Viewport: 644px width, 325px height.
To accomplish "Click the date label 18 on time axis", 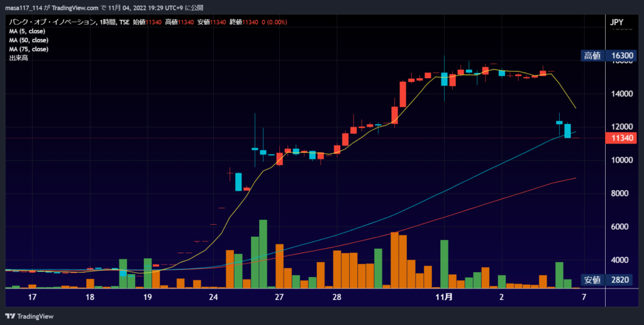I will (x=90, y=297).
